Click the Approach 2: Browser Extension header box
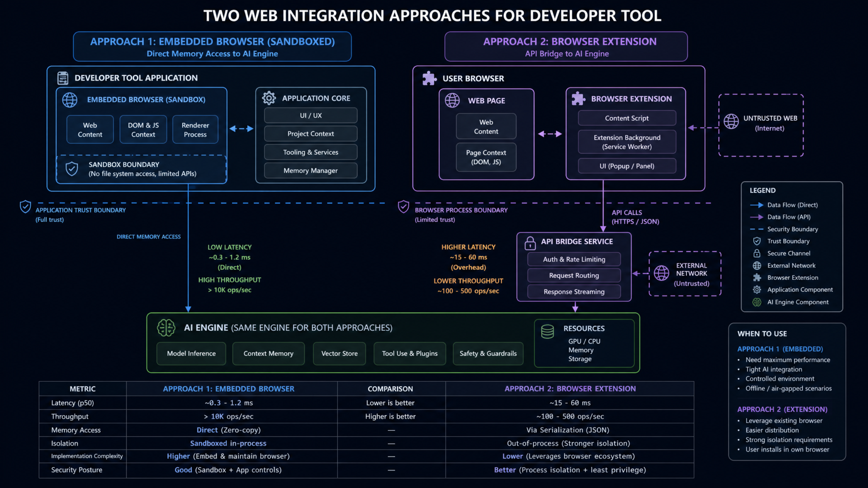868x488 pixels. (566, 47)
